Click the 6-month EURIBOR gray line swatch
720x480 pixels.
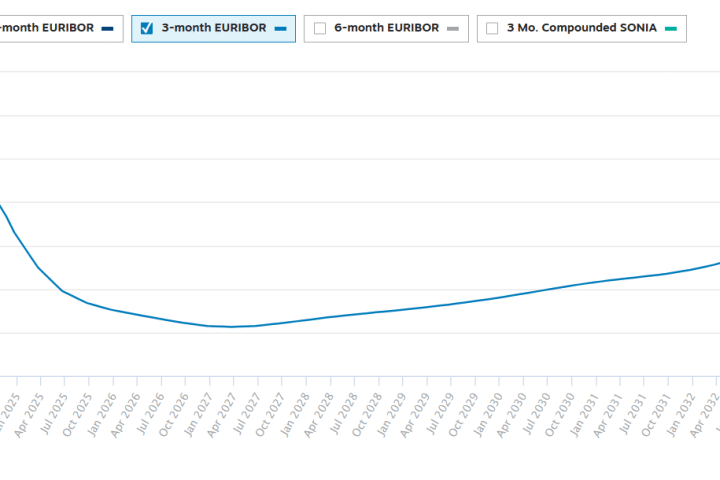pos(453,28)
